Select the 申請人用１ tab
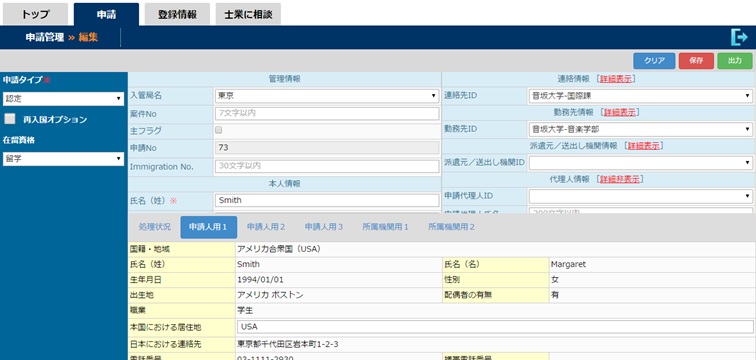The width and height of the screenshot is (756, 360). pos(208,227)
